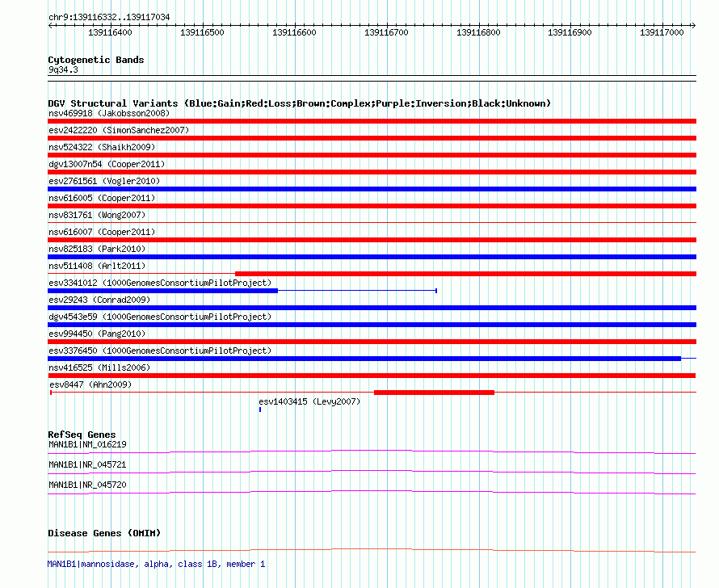Open variant dgv4543e59 label
The image size is (719, 588).
click(160, 317)
